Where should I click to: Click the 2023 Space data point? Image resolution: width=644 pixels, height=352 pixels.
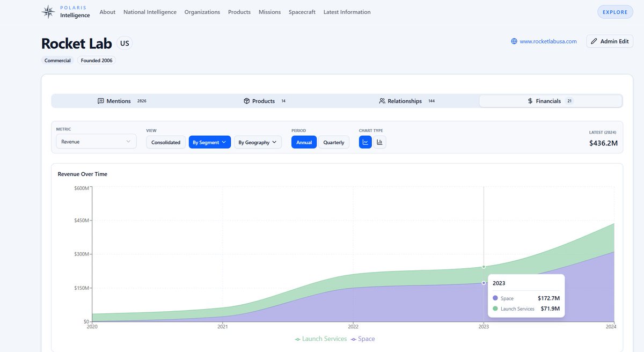[484, 283]
